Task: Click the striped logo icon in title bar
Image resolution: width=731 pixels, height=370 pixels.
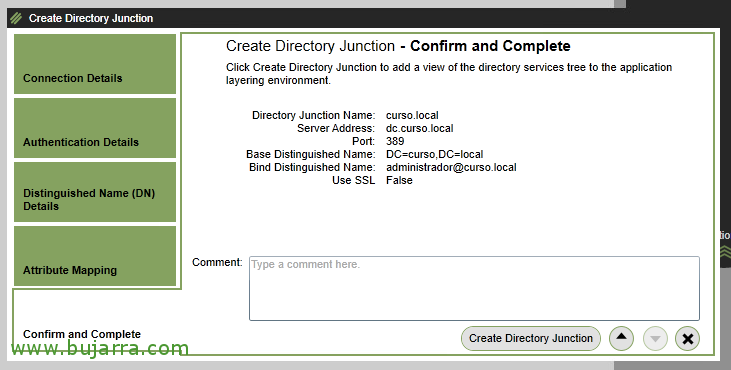Action: tap(16, 18)
